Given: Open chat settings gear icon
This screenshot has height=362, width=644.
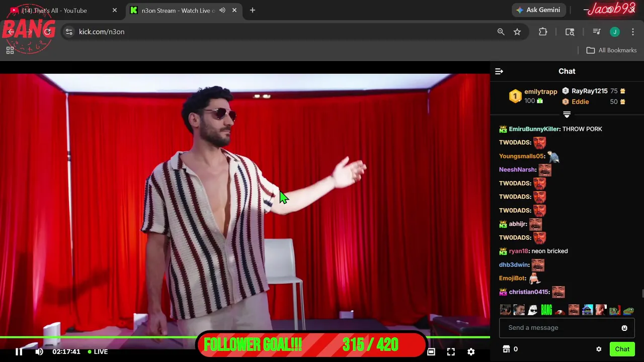Looking at the screenshot, I should pos(599,349).
